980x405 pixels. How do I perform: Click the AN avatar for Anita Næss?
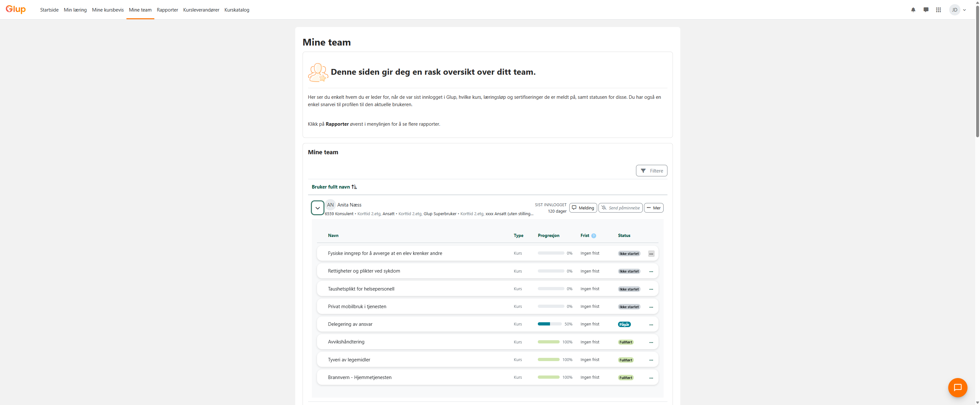pyautogui.click(x=330, y=205)
